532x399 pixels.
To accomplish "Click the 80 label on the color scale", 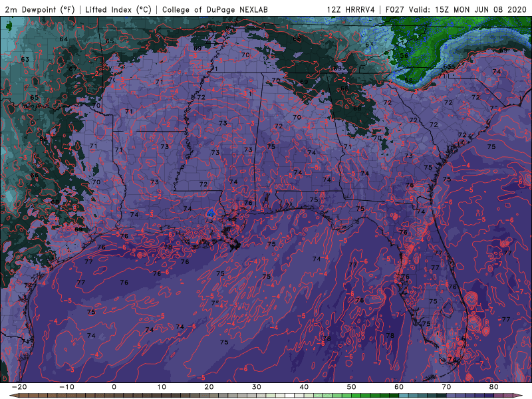I will click(494, 387).
